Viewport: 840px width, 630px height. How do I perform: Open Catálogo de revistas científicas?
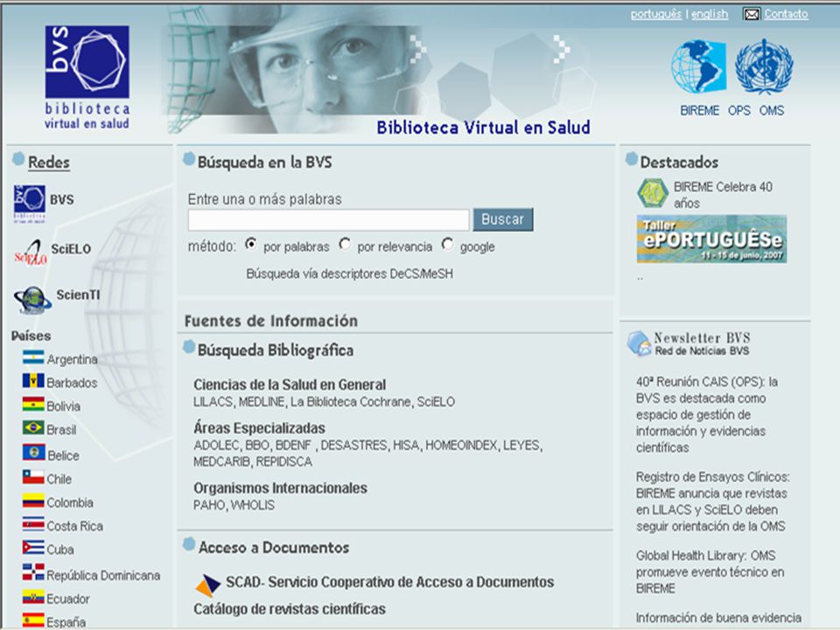point(290,609)
